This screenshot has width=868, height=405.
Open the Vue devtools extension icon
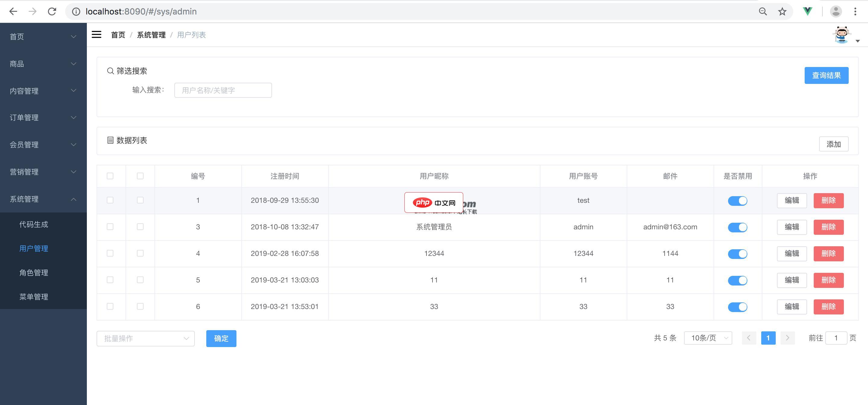point(807,11)
